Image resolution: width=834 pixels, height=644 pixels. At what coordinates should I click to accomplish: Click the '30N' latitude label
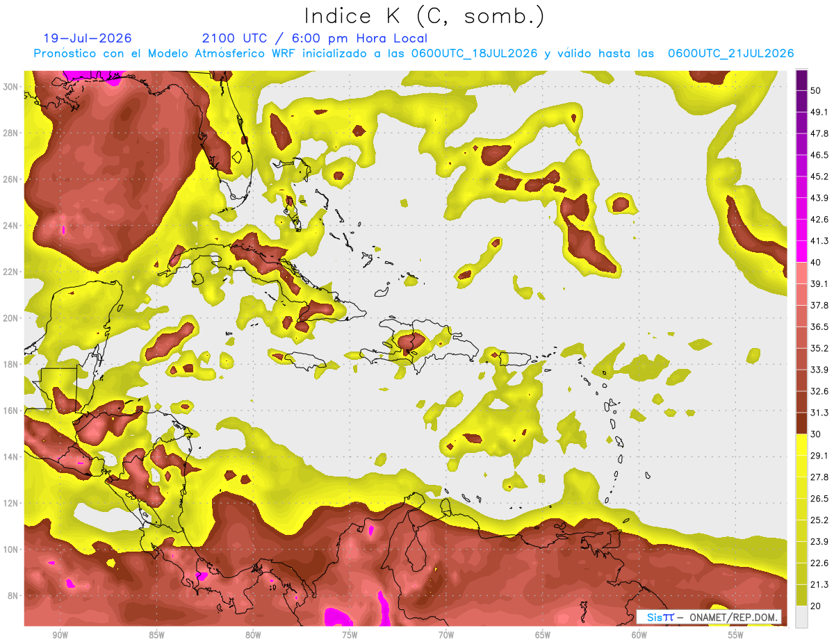(x=11, y=87)
